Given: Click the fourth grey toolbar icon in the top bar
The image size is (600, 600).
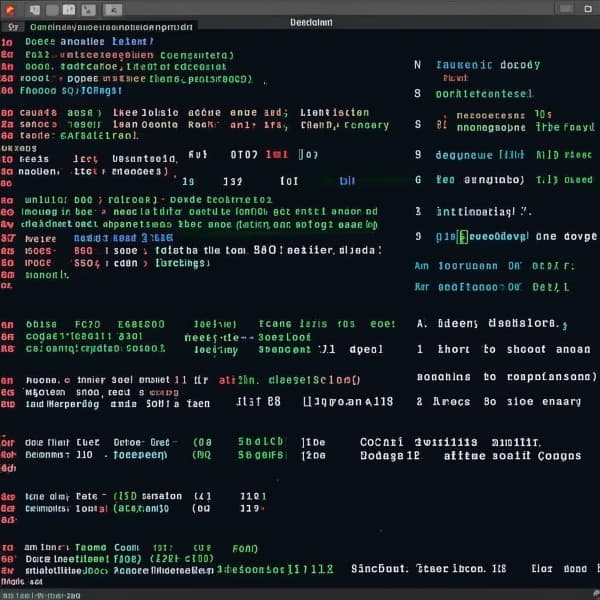Looking at the screenshot, I should point(88,10).
